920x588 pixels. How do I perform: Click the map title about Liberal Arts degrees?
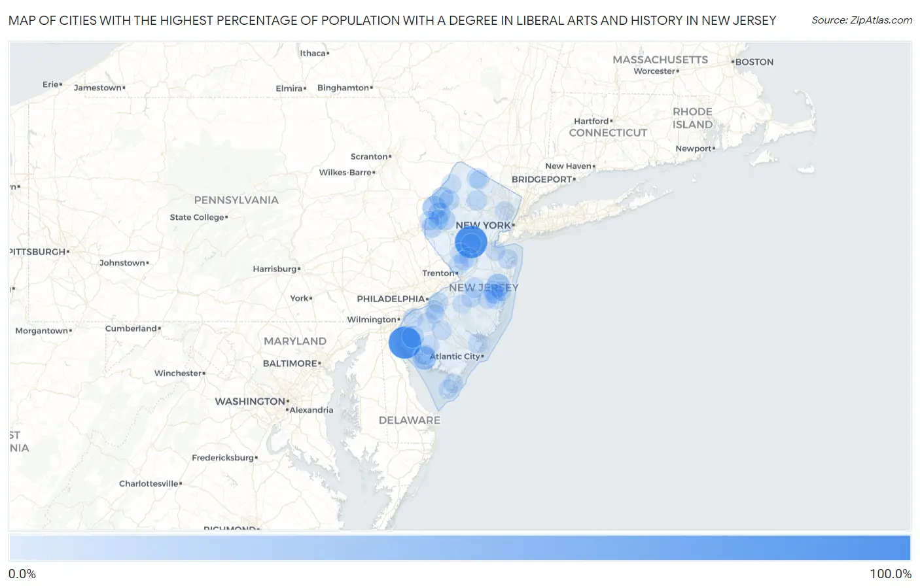click(392, 20)
